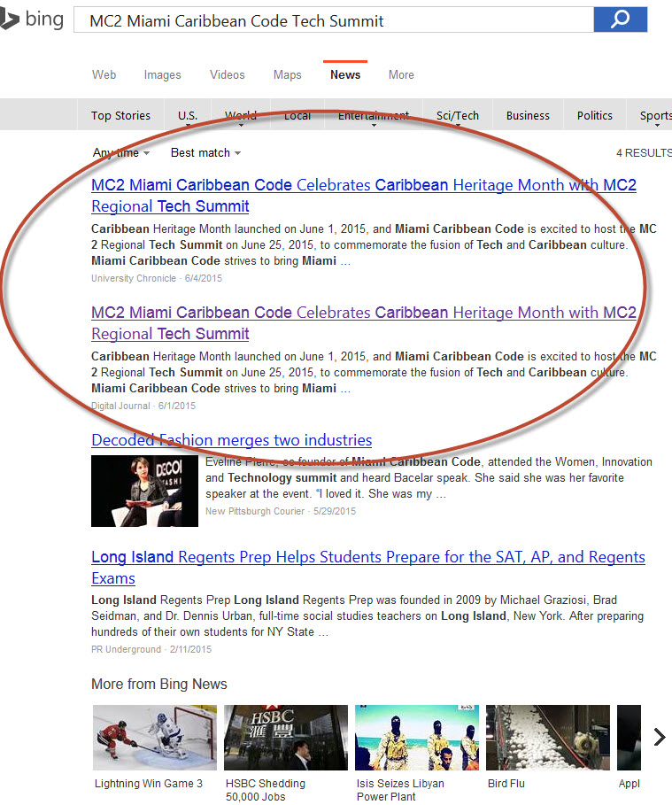
Task: Expand the Entertainment news category
Action: [x=374, y=115]
